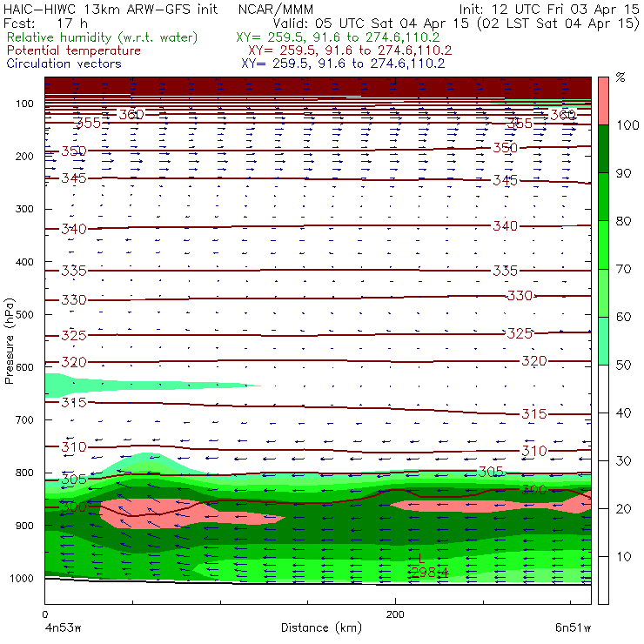Click the pink above-100% colorbar segment
This screenshot has width=644, height=644.
[603, 101]
